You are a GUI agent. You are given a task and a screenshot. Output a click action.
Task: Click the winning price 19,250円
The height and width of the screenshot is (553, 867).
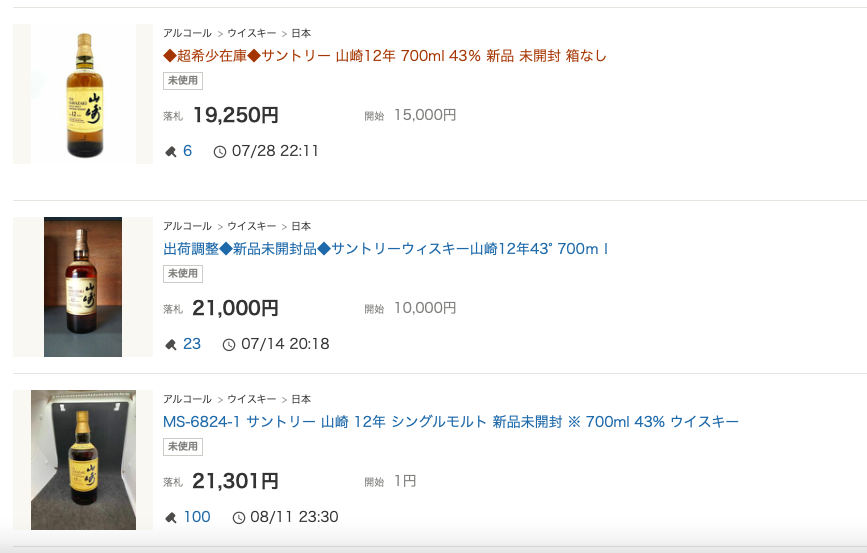[x=236, y=115]
